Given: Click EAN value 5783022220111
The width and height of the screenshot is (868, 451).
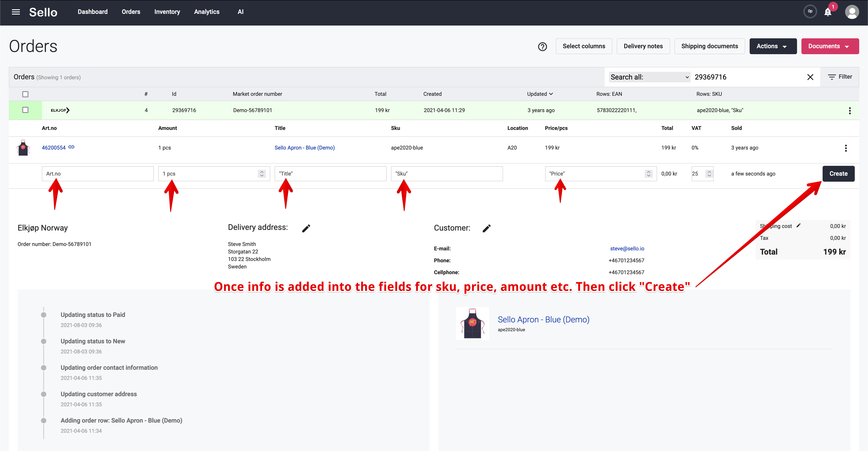Looking at the screenshot, I should coord(616,110).
